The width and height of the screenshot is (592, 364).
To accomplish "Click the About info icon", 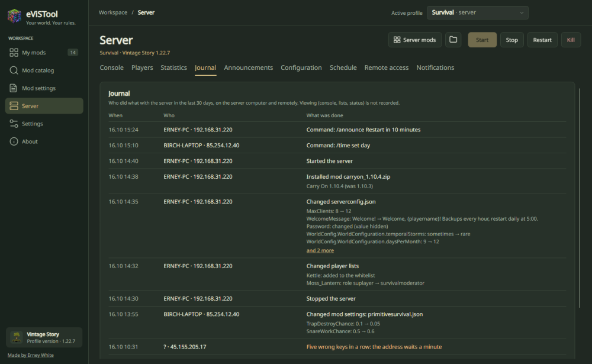I will pos(14,141).
